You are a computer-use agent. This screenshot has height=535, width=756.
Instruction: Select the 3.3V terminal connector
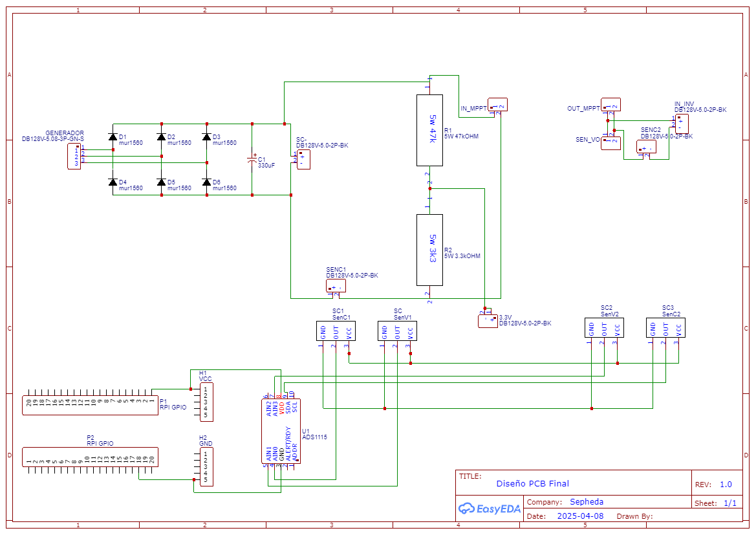click(488, 321)
